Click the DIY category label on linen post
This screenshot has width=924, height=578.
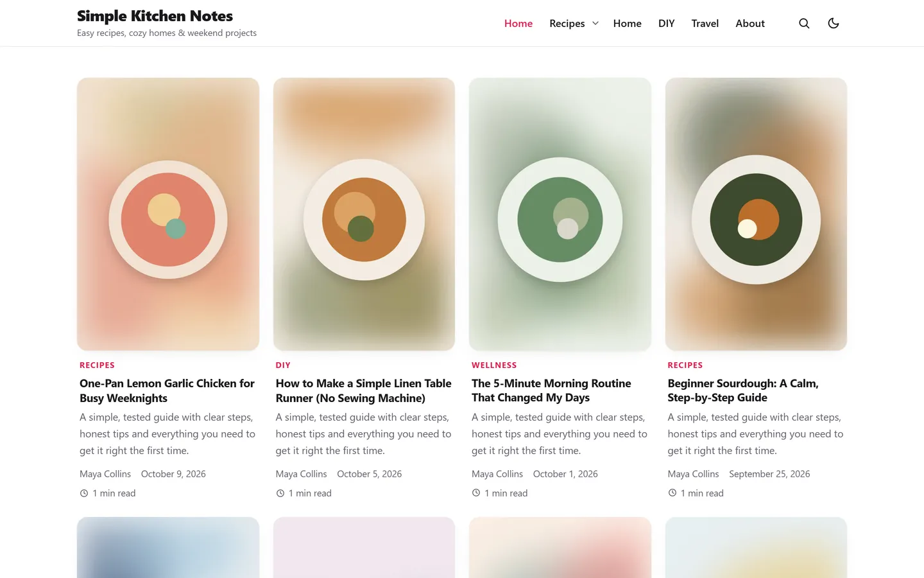pos(283,365)
